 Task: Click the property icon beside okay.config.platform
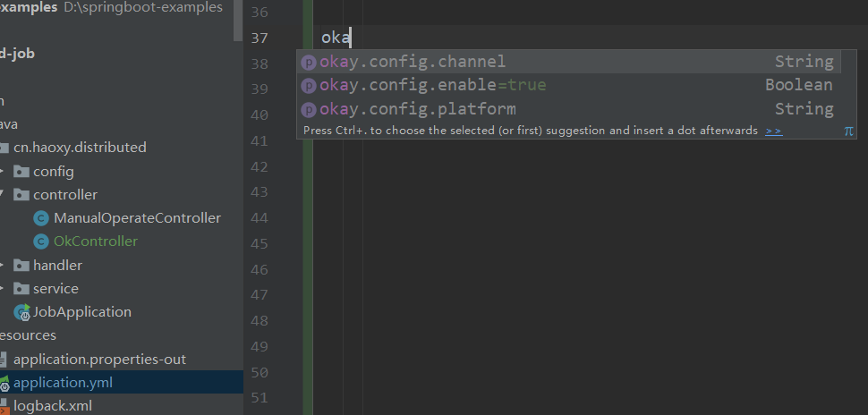tap(309, 109)
